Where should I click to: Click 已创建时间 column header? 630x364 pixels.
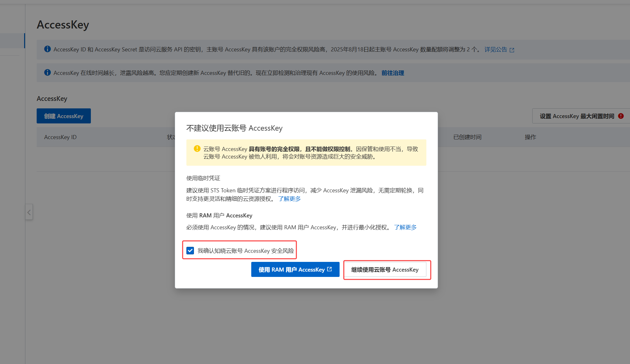click(x=467, y=137)
